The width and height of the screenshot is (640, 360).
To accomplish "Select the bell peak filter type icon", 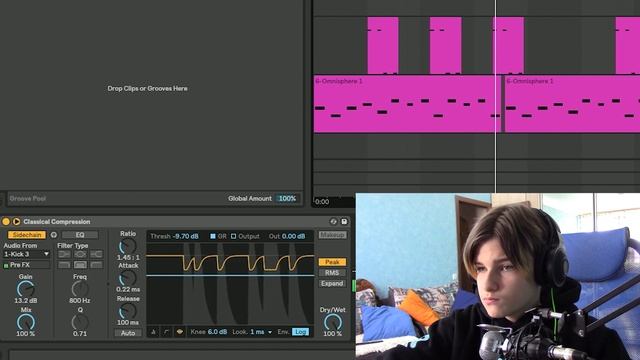I will tap(80, 254).
